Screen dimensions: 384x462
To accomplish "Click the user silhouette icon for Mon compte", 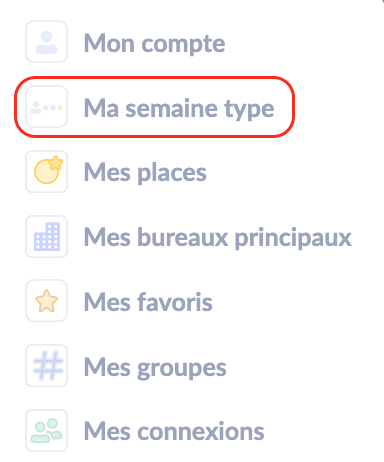I will point(47,42).
